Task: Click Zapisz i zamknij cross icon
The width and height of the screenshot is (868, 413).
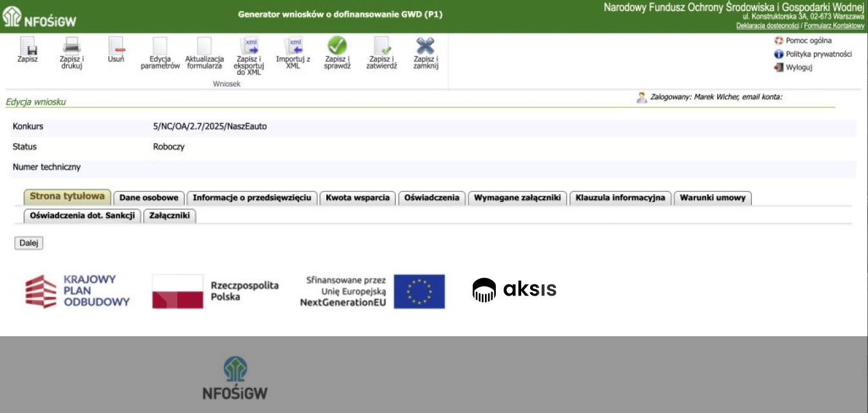Action: (x=426, y=46)
